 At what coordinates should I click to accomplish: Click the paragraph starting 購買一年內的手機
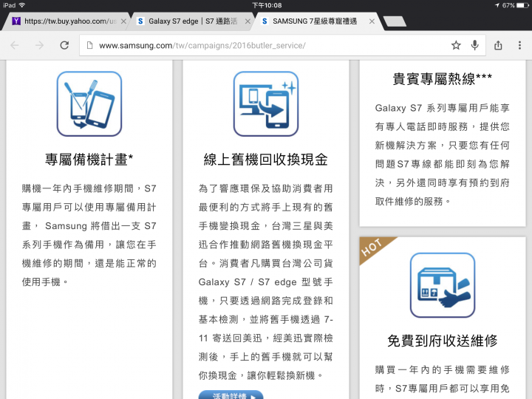[x=443, y=379]
